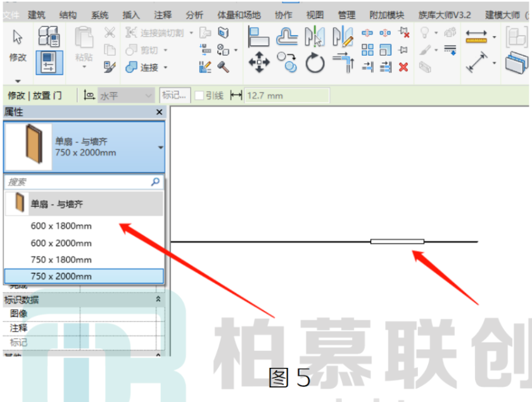Select the Measure ruler tool
Screen dimensions: 532x402
[476, 37]
